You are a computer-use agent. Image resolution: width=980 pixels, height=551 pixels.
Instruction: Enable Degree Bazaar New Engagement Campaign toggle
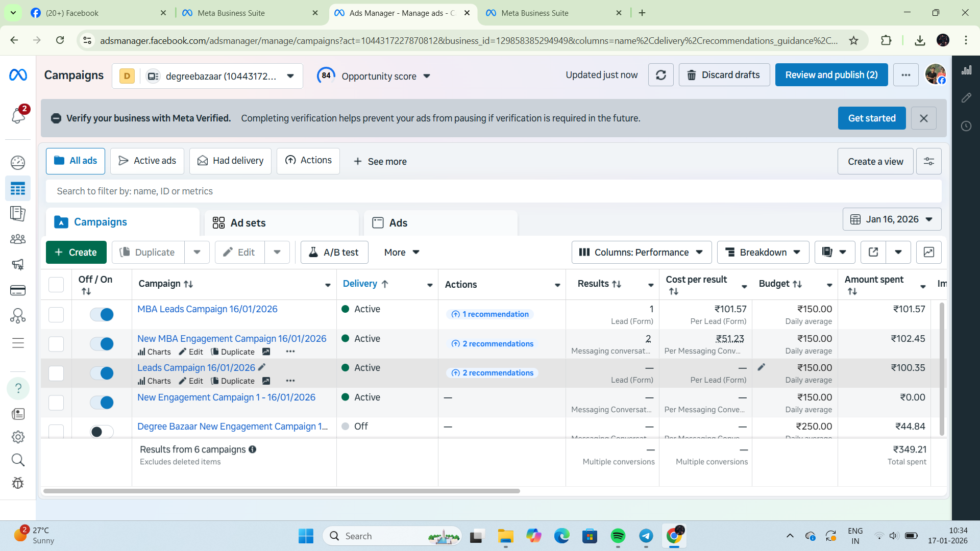point(102,432)
